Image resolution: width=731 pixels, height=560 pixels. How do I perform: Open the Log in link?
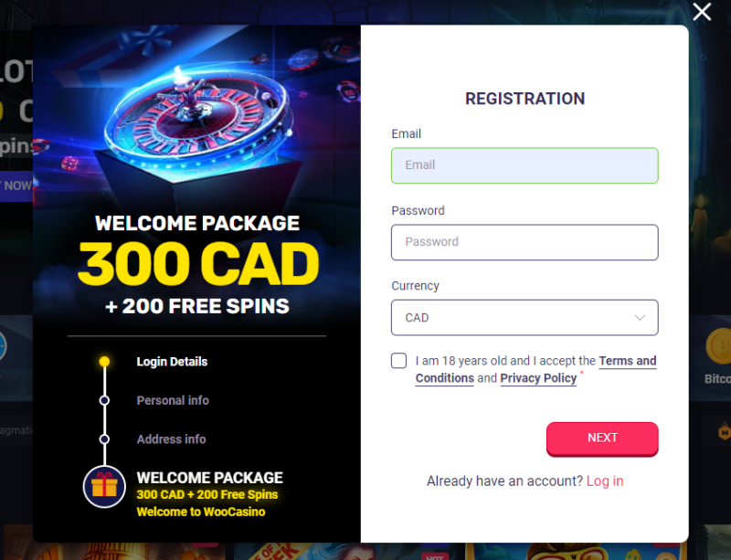pos(604,481)
